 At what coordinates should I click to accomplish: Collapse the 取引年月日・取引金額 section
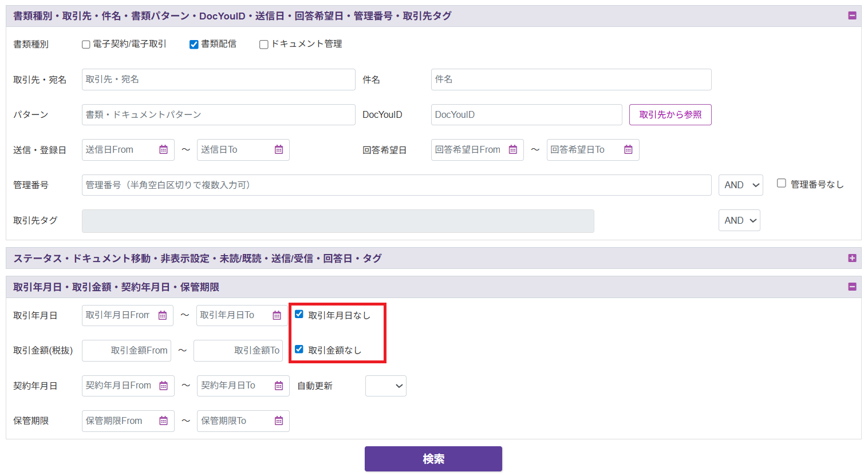852,287
